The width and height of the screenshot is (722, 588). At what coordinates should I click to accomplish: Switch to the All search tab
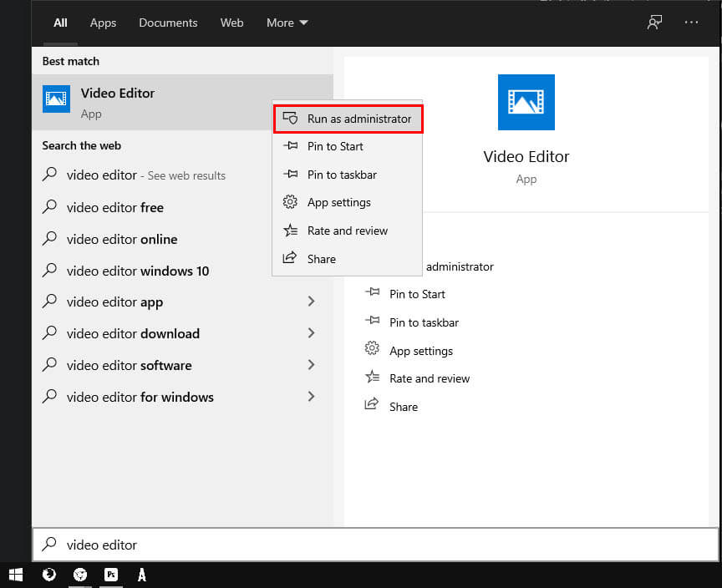[x=60, y=23]
